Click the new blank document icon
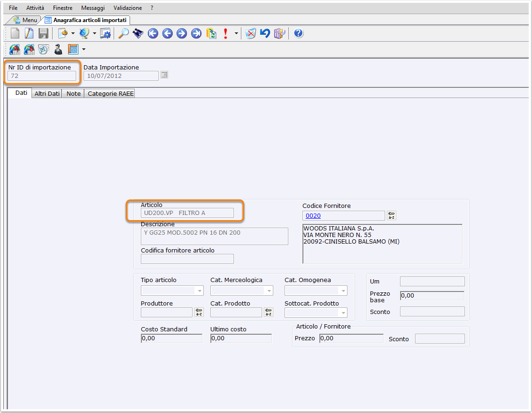 click(x=15, y=33)
